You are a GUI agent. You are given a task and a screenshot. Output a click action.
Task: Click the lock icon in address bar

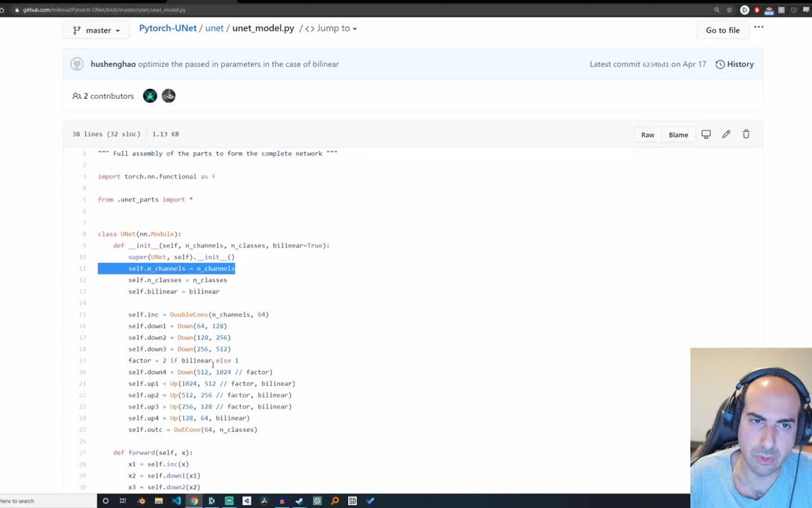pyautogui.click(x=17, y=10)
